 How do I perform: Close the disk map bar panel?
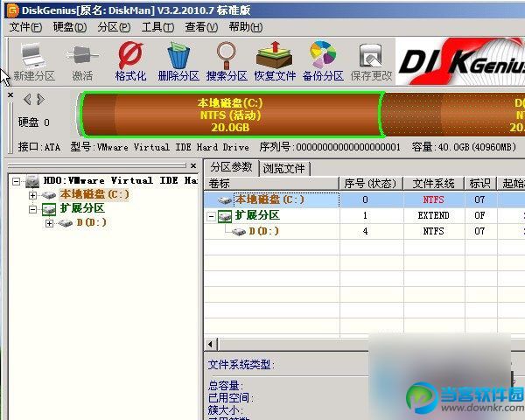coord(10,95)
